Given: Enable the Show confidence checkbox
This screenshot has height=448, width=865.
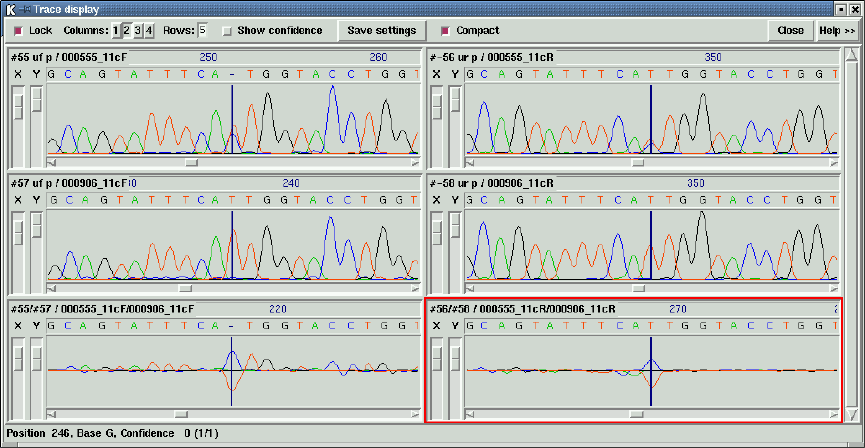Looking at the screenshot, I should point(227,31).
